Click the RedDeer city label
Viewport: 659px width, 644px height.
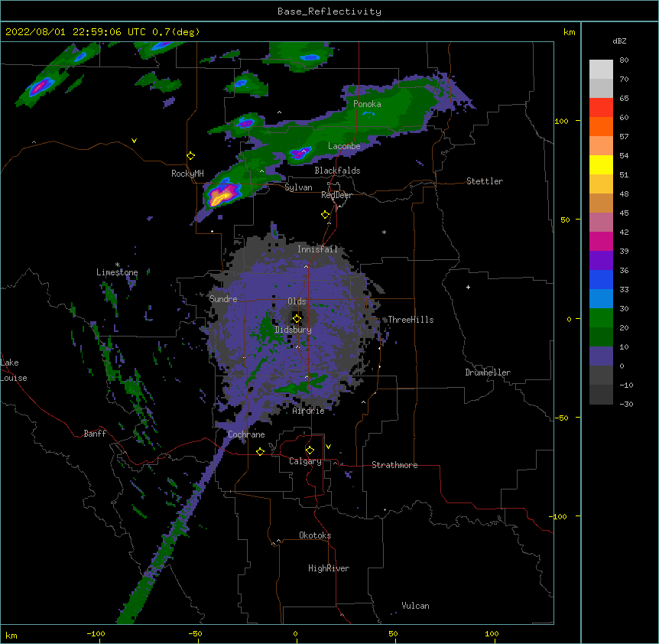click(x=336, y=195)
